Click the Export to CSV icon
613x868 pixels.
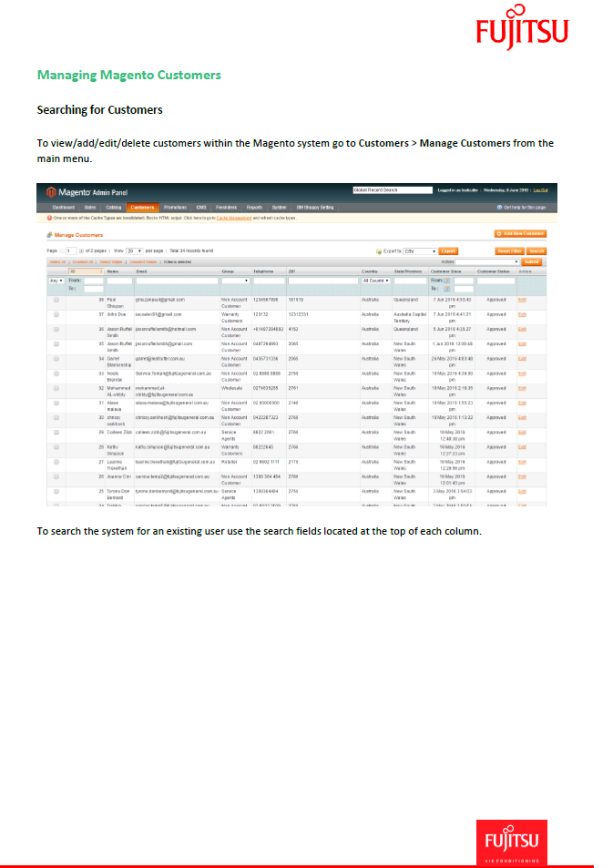[379, 251]
